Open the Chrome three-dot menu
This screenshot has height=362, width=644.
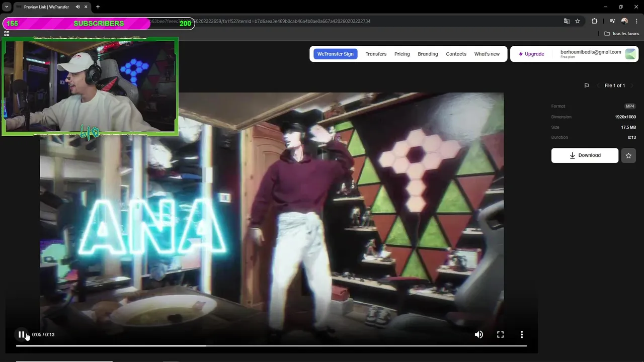click(x=637, y=21)
